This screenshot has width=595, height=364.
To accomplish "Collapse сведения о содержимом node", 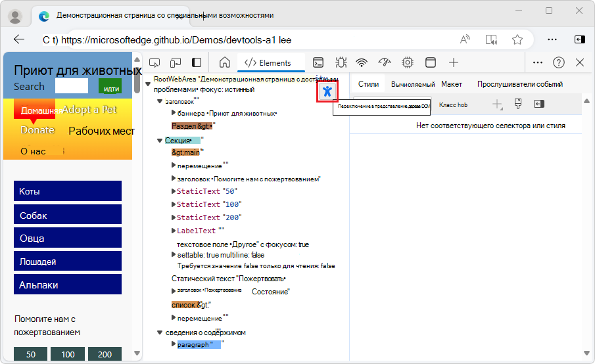I will (x=160, y=332).
